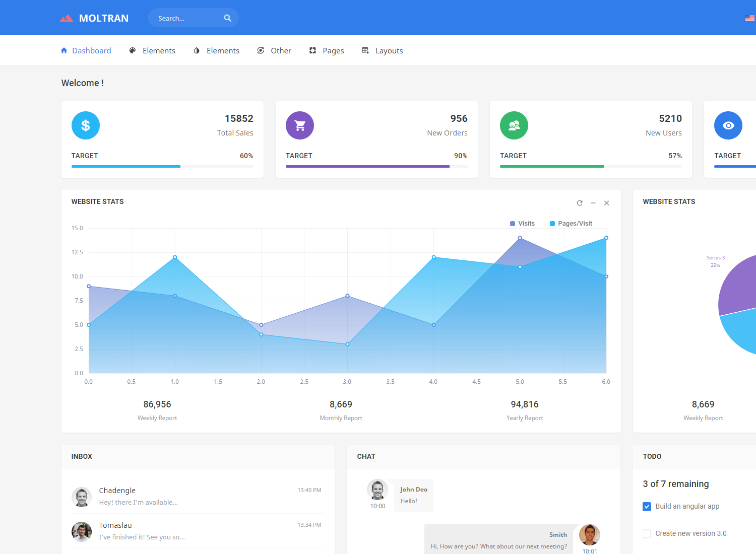The height and width of the screenshot is (554, 756).
Task: Click the palette icon beside first Elements
Action: 133,50
